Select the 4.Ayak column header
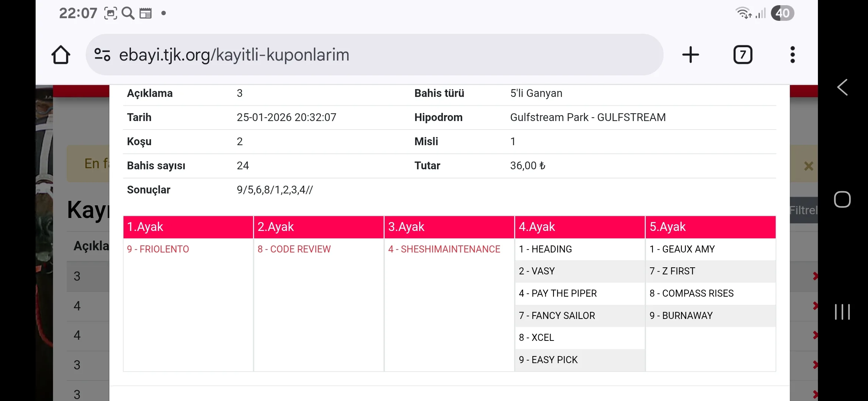868x401 pixels. [579, 227]
